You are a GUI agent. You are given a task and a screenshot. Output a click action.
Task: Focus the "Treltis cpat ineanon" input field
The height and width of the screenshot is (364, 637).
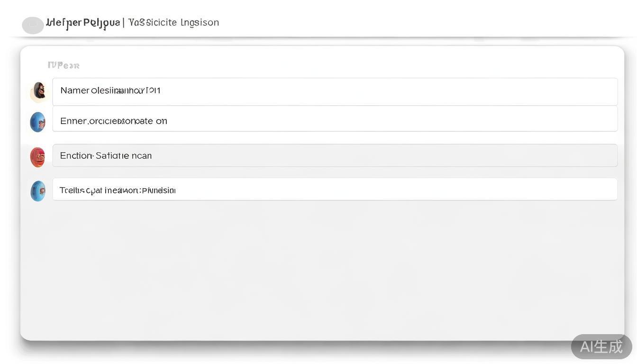[x=335, y=189]
